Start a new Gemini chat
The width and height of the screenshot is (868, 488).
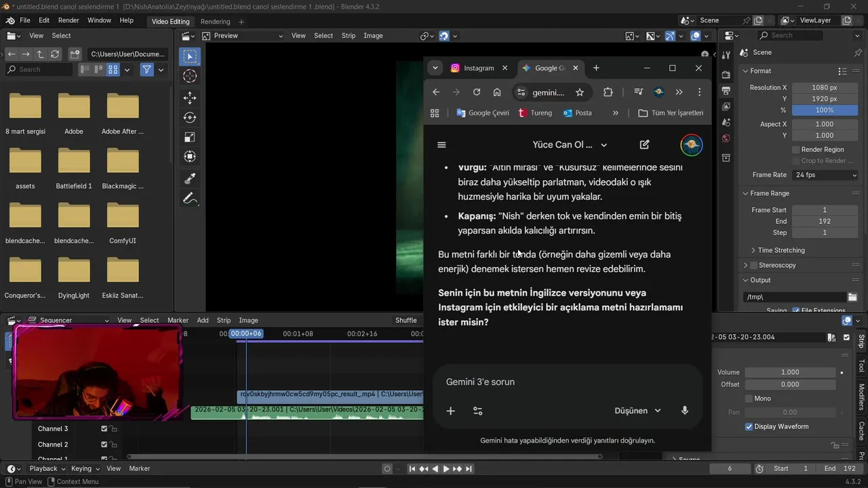tap(644, 144)
